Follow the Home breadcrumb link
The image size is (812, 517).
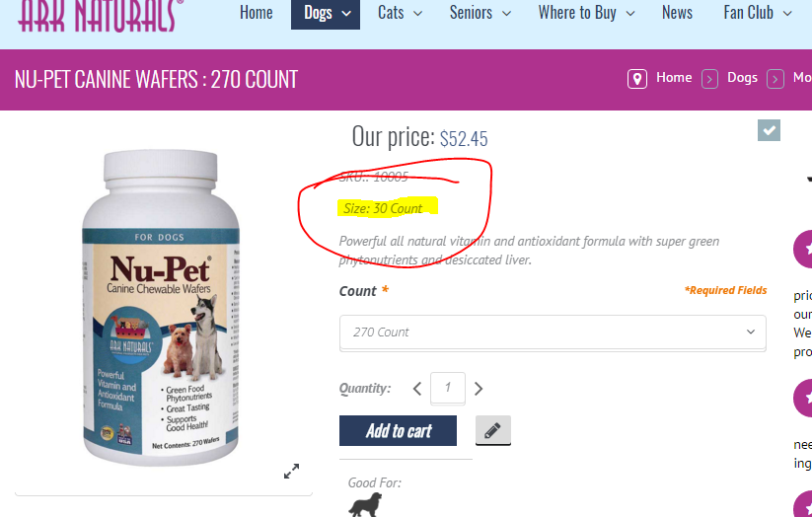(x=674, y=78)
